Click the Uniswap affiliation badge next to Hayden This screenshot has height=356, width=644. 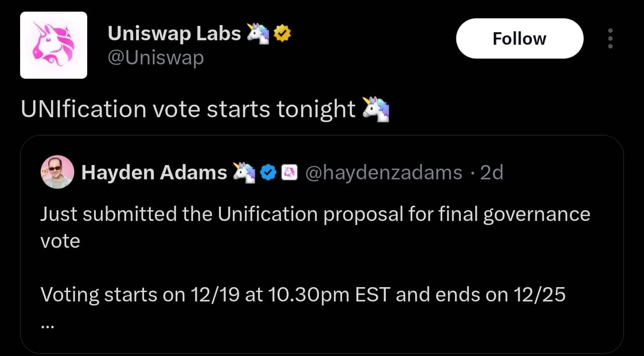[289, 172]
